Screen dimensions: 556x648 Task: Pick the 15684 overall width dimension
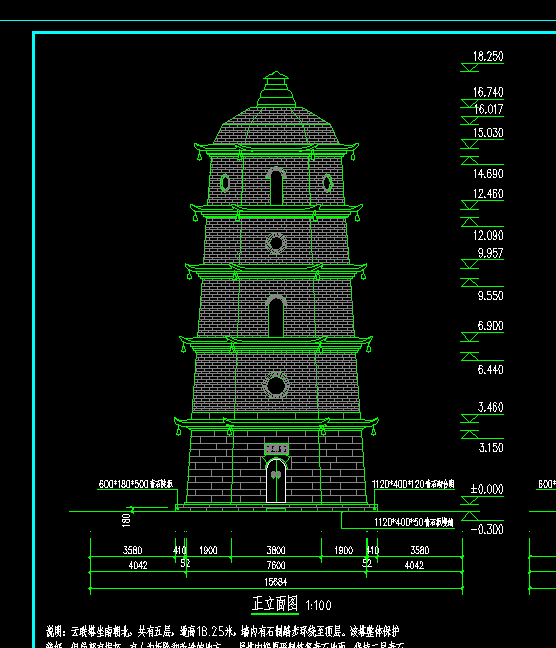[x=275, y=582]
